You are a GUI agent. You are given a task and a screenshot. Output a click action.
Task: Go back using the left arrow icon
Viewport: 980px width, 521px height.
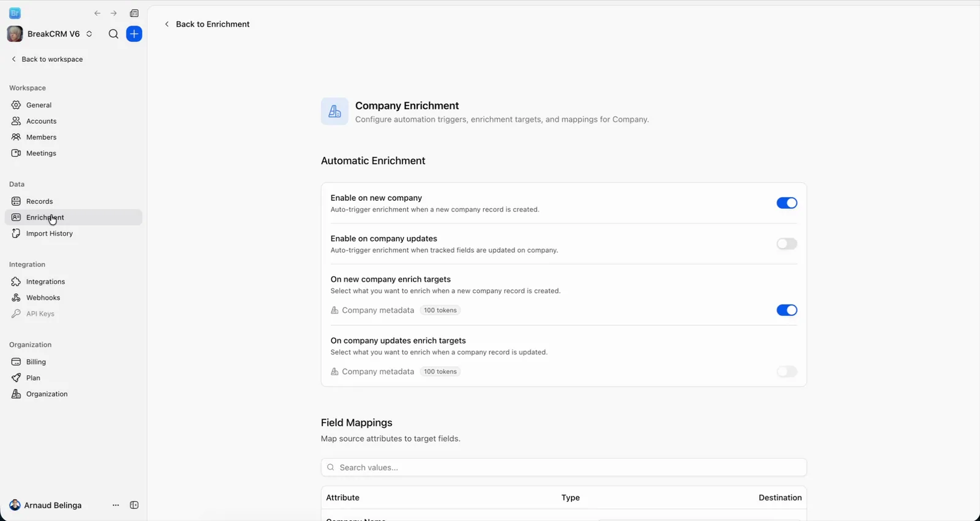tap(97, 13)
